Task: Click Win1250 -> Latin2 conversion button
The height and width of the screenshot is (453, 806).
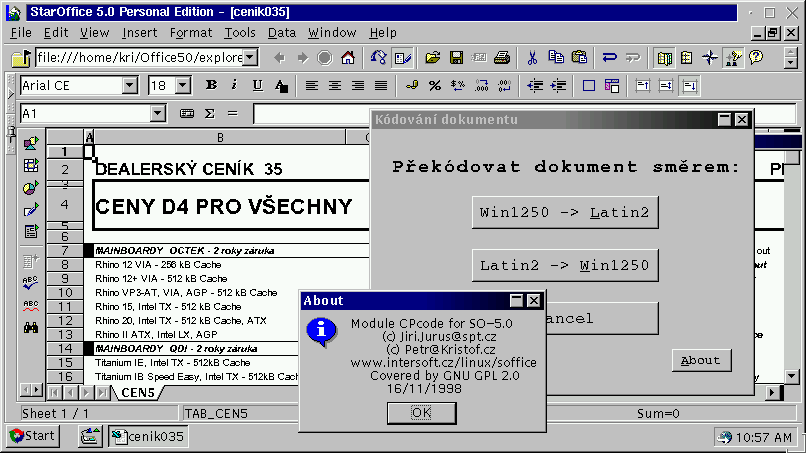Action: (565, 212)
